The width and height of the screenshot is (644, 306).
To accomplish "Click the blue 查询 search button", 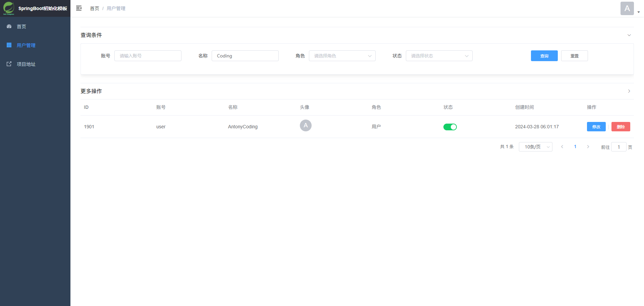I will (544, 56).
